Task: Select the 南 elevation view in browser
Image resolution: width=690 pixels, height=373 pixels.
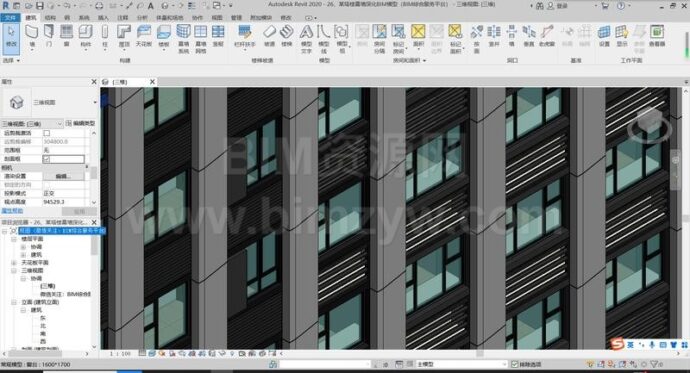Action: [43, 334]
